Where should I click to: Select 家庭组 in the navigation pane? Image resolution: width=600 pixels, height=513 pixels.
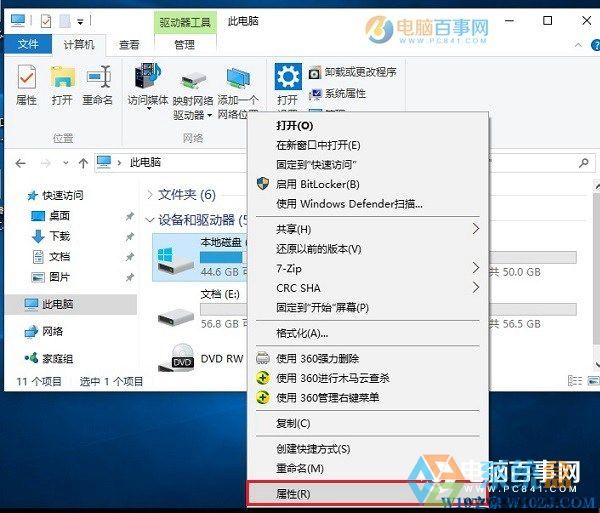tap(48, 358)
